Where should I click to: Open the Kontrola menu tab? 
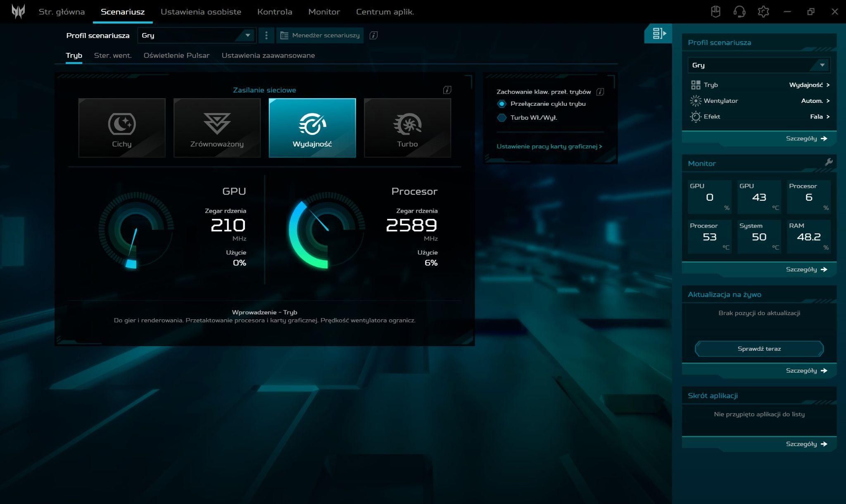(x=275, y=12)
